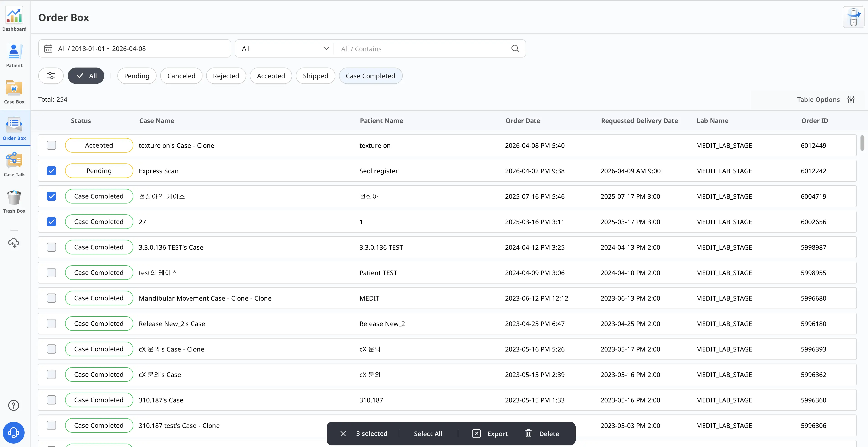Click case name cX 문의's Case - Clone
Screen dimensions: 868x447
[171, 349]
